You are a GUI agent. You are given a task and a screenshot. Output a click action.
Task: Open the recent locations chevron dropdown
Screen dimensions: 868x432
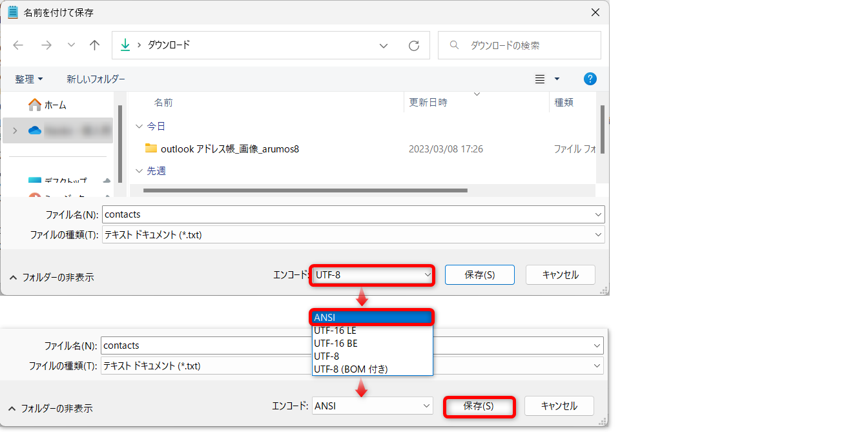point(71,45)
